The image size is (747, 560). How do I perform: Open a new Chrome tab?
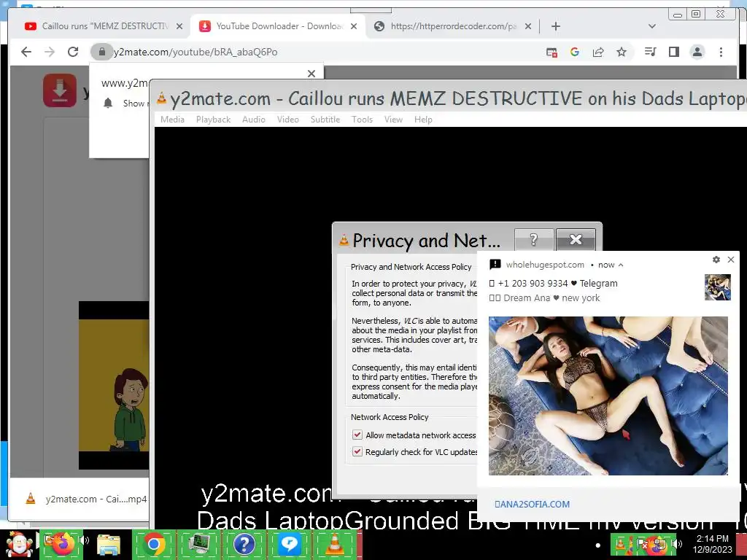[555, 26]
